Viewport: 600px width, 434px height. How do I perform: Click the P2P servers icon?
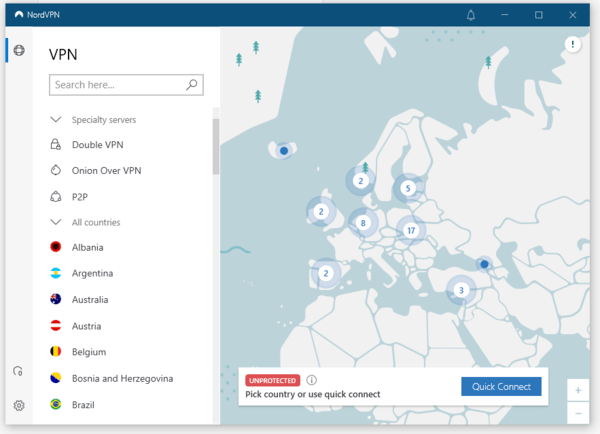tap(56, 197)
